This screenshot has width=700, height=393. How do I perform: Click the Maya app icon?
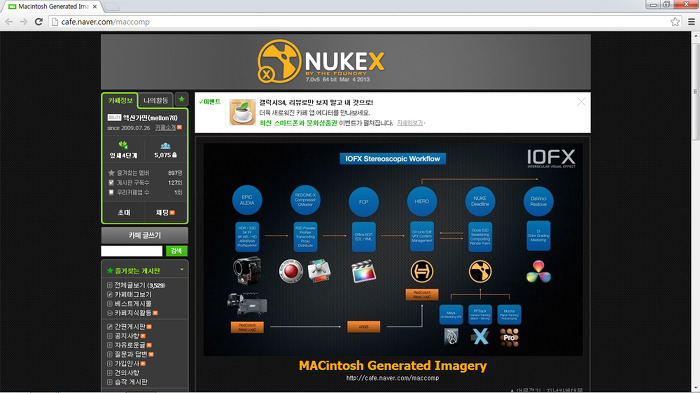(451, 336)
